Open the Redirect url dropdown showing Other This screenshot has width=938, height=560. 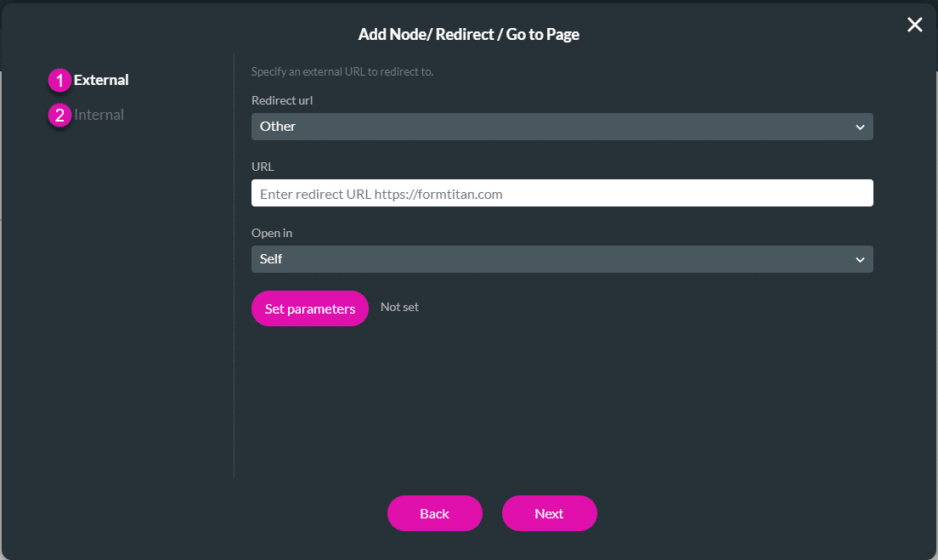[x=561, y=126]
